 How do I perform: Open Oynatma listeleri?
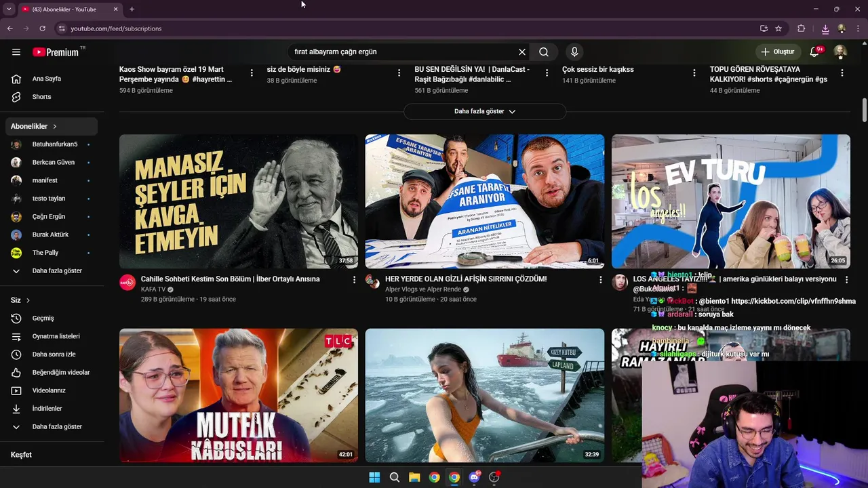(52, 336)
